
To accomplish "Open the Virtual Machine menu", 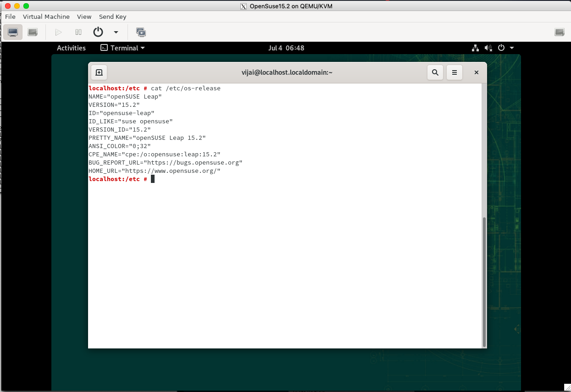I will coord(46,17).
